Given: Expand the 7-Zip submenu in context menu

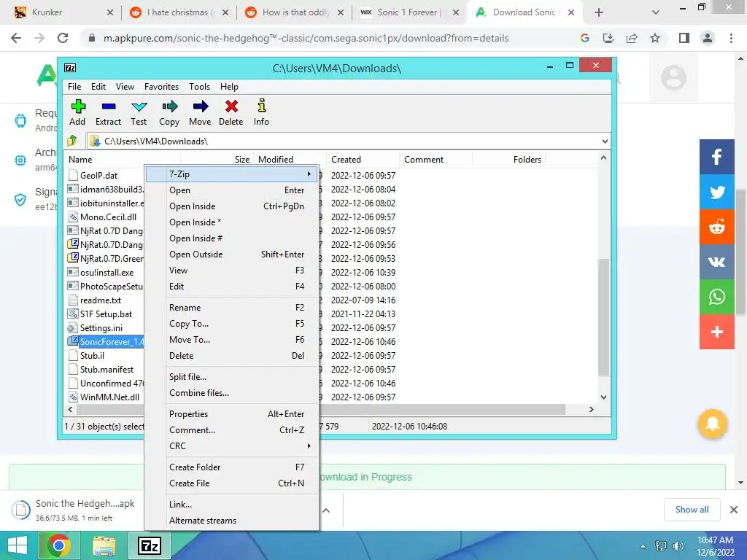Looking at the screenshot, I should click(232, 174).
